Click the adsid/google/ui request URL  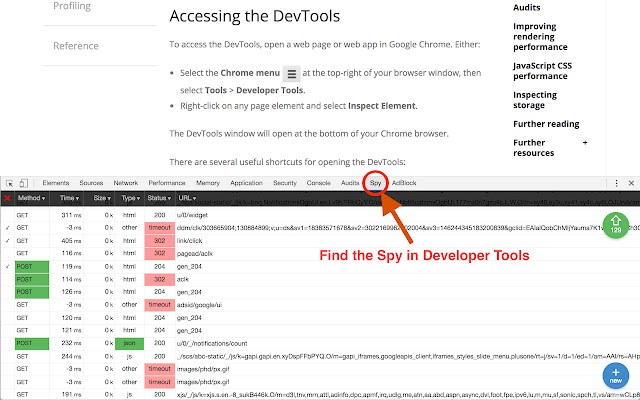click(199, 305)
